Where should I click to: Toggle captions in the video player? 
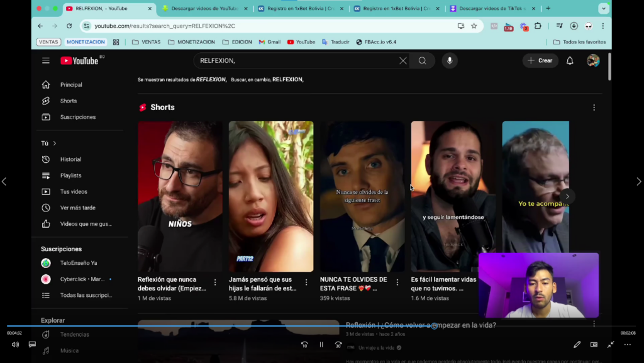pyautogui.click(x=32, y=345)
